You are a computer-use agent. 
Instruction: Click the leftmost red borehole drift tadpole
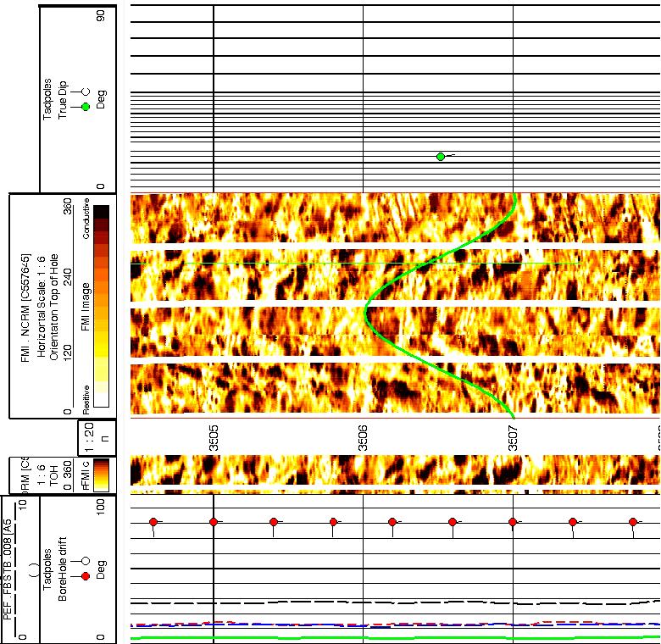pos(153,522)
